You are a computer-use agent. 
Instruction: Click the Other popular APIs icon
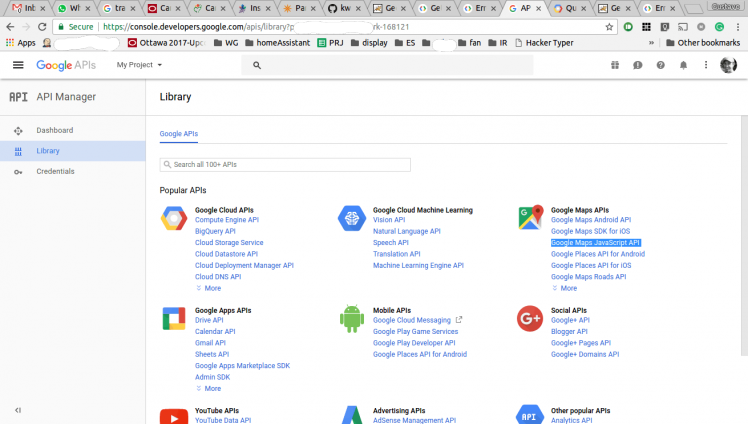[x=530, y=414]
